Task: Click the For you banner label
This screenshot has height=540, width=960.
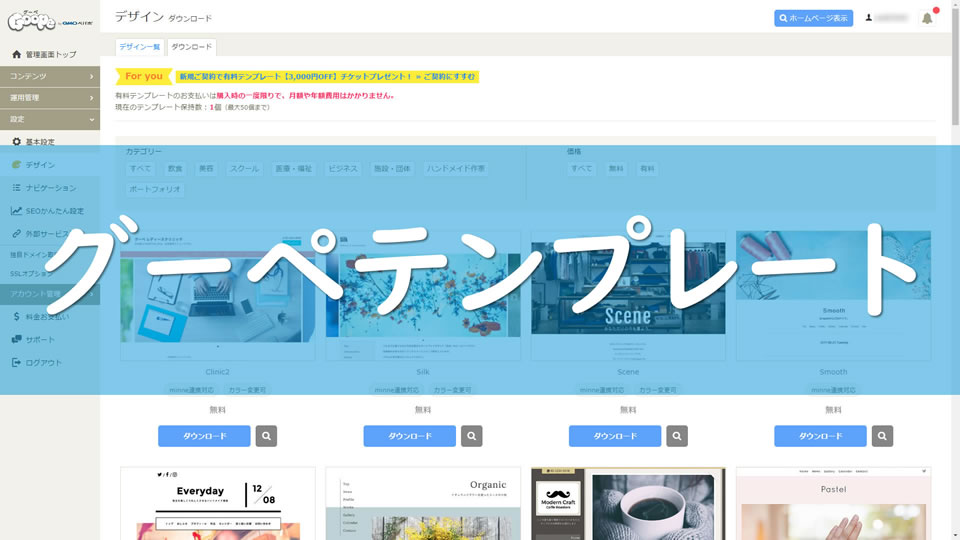Action: coord(144,77)
